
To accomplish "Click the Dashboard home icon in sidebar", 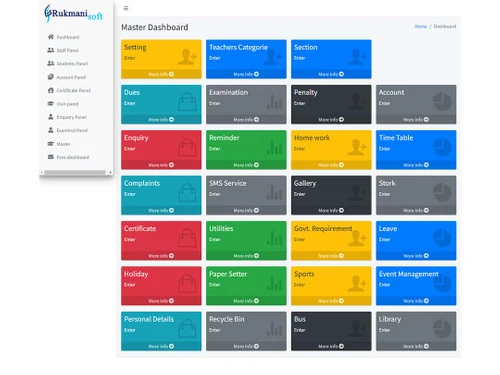I will [51, 37].
